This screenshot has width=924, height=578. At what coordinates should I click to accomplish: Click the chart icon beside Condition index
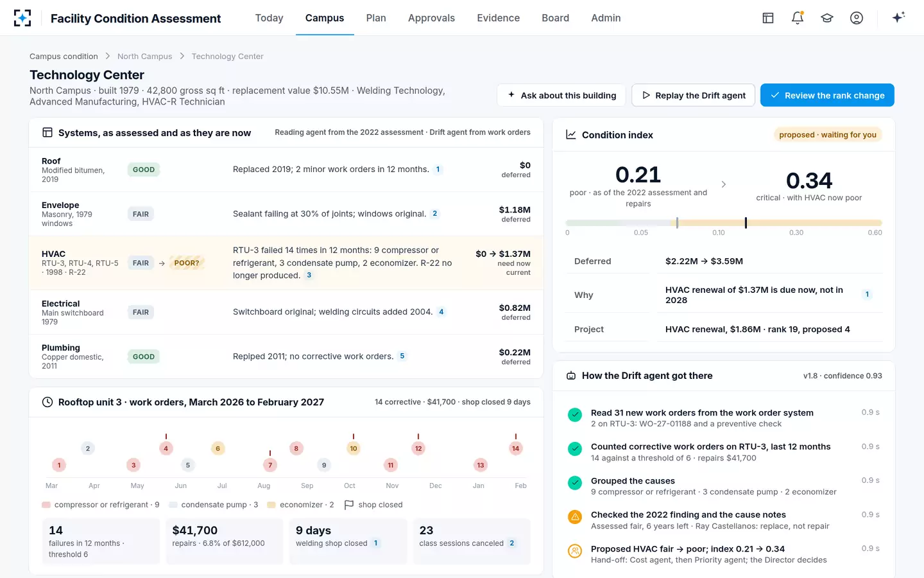tap(571, 135)
